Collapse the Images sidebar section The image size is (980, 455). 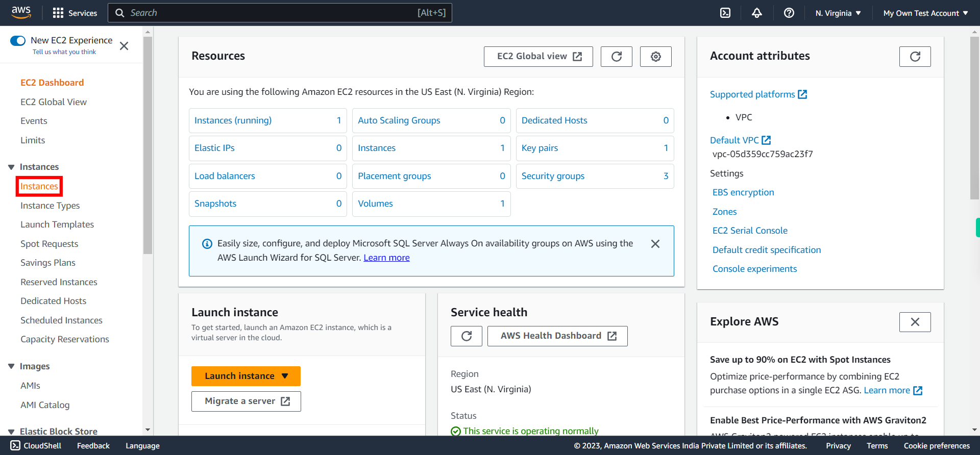point(11,367)
